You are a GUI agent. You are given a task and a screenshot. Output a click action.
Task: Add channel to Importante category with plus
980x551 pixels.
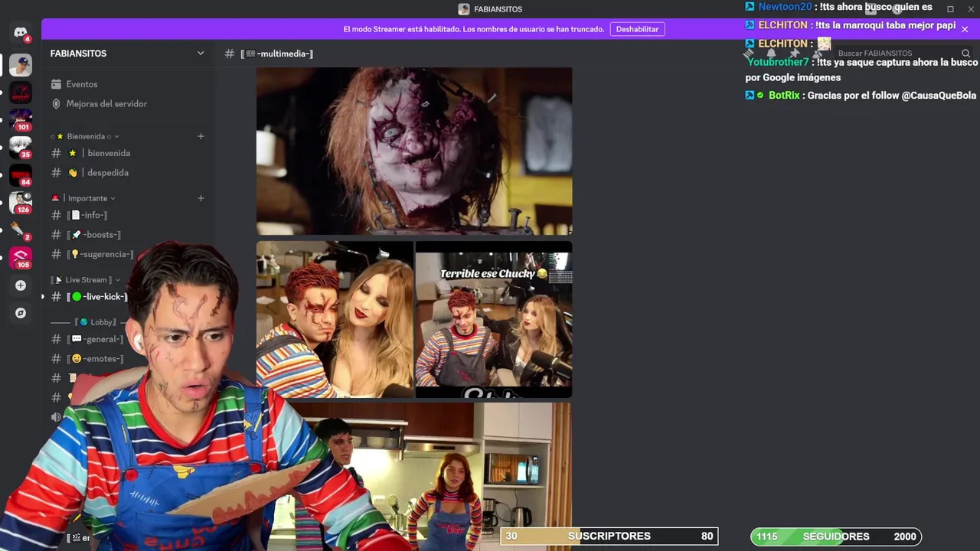(x=201, y=198)
